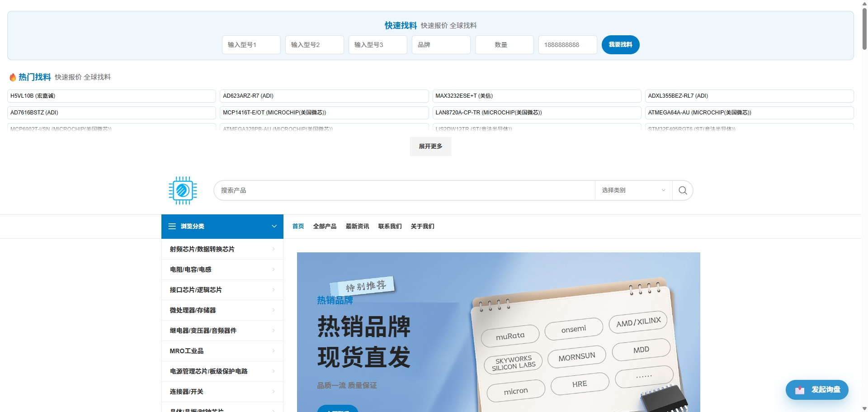Click the envelope icon in 发起询盘
This screenshot has height=412, width=868.
point(800,390)
